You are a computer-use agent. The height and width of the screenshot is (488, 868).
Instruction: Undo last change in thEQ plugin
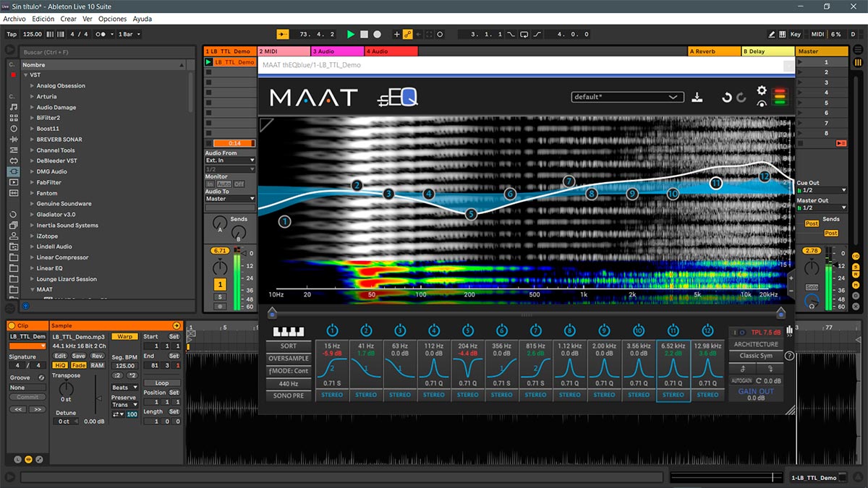coord(726,98)
